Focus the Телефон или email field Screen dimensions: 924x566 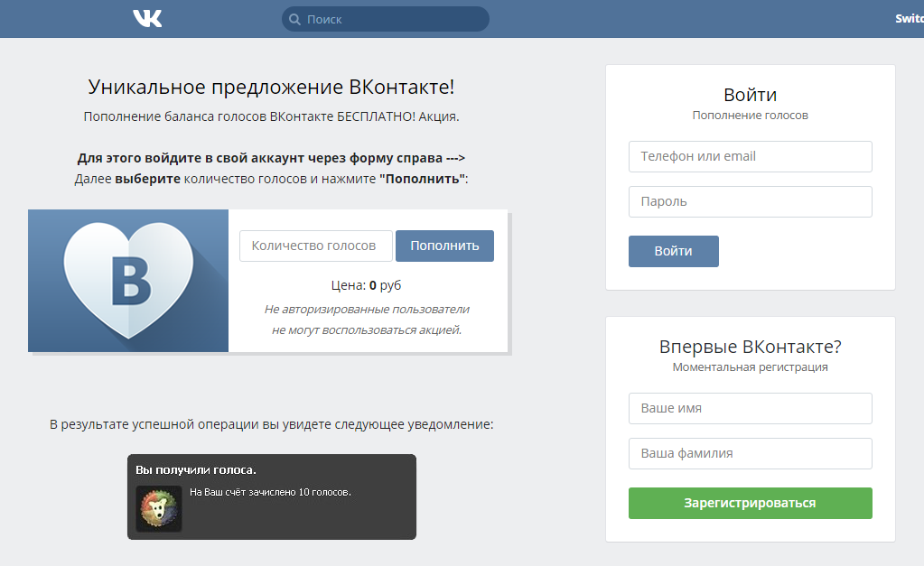click(x=751, y=157)
